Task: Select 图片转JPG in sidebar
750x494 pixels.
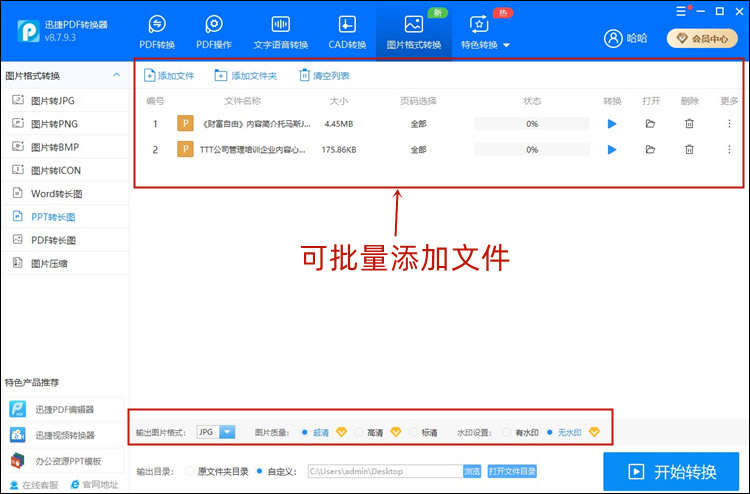Action: [65, 100]
